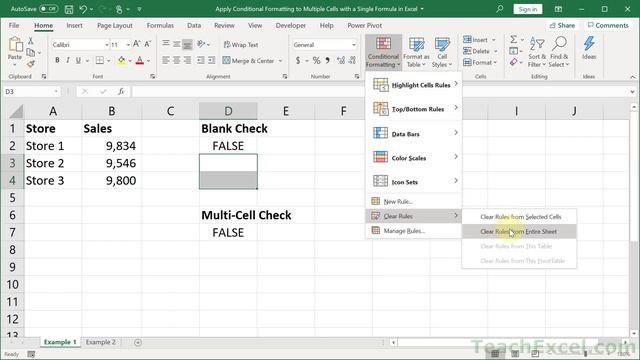This screenshot has width=640, height=360.
Task: Choose New Rule menu item
Action: click(x=414, y=201)
